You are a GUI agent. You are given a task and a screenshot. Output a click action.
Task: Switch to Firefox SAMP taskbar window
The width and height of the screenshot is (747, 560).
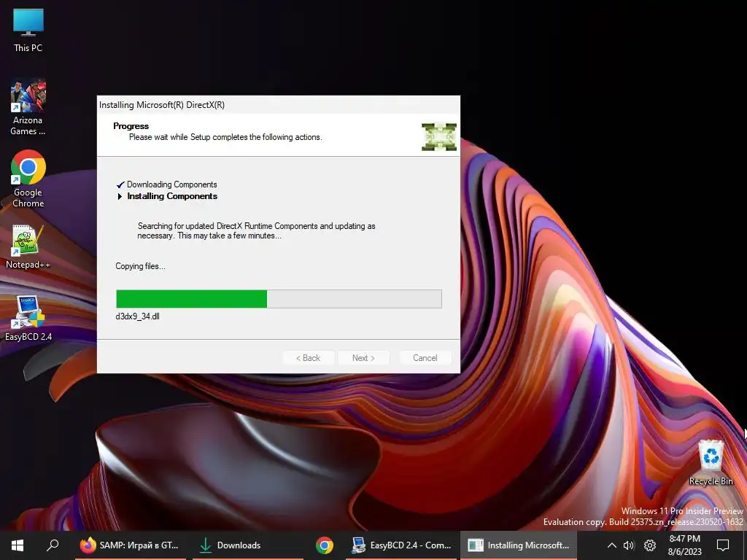(130, 545)
